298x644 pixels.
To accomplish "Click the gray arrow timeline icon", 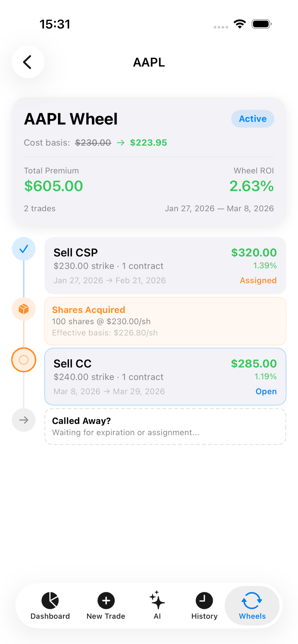I will pyautogui.click(x=24, y=420).
